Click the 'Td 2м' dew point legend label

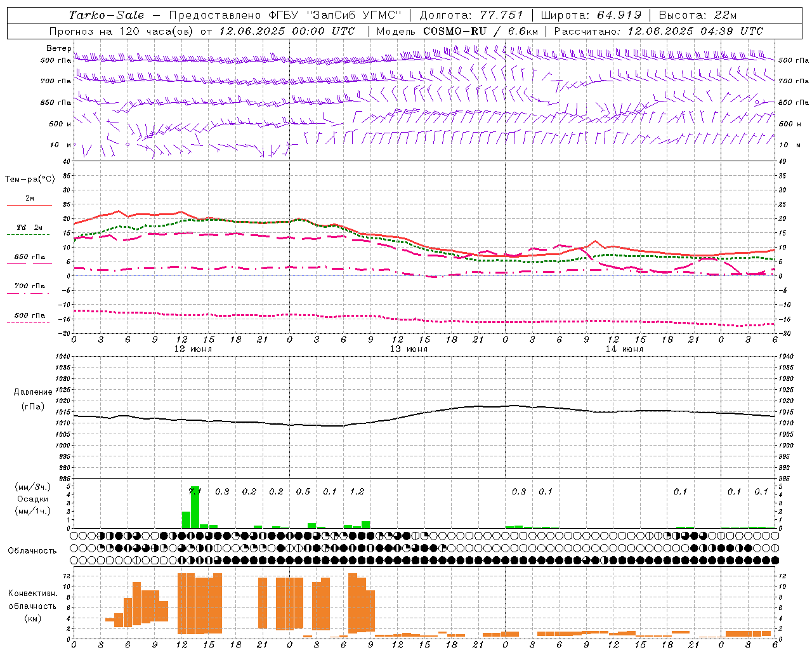30,227
